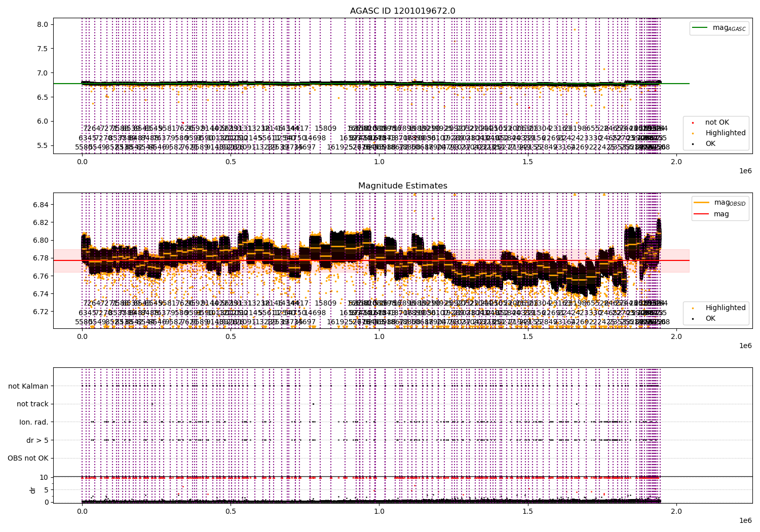
Task: Click the 'dr > 5' row label
Action: [37, 440]
